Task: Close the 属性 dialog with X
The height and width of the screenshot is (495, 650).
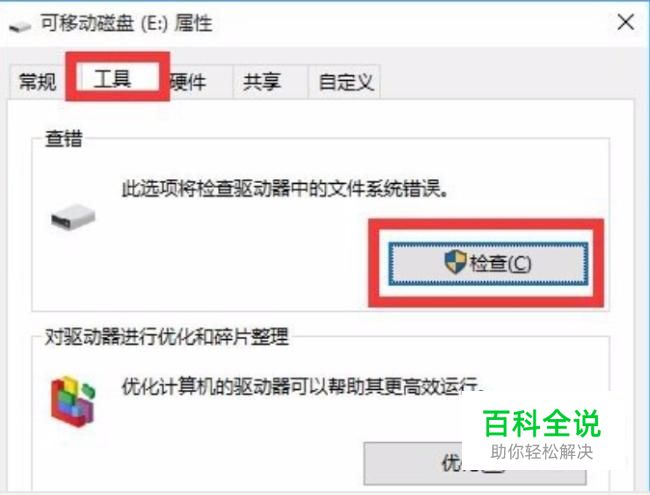Action: click(x=625, y=22)
